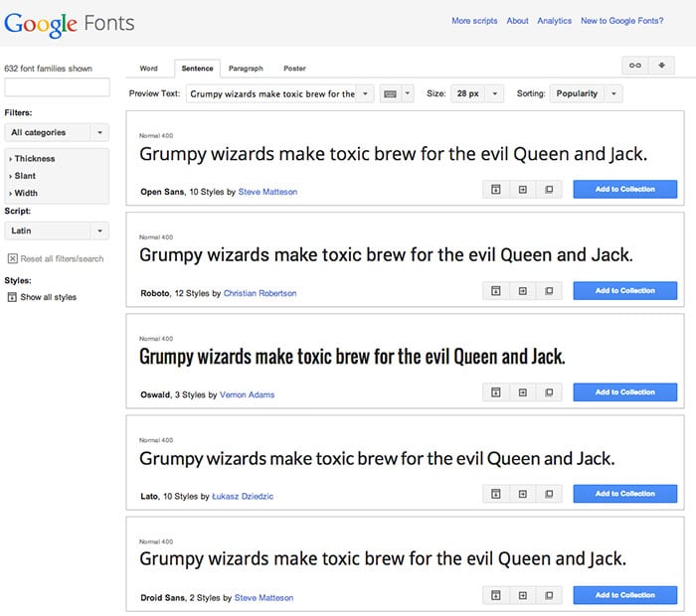Select the Sentence tab

coord(197,69)
